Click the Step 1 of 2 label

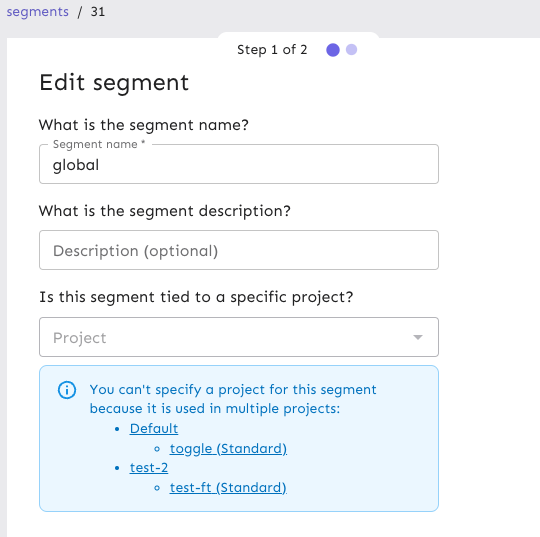[x=272, y=50]
